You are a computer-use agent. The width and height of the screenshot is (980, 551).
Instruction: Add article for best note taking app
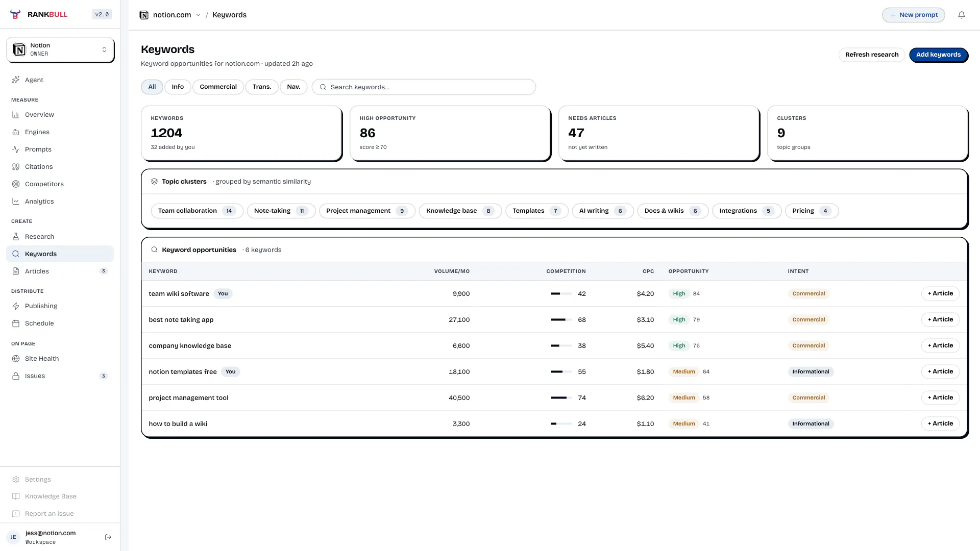click(940, 319)
